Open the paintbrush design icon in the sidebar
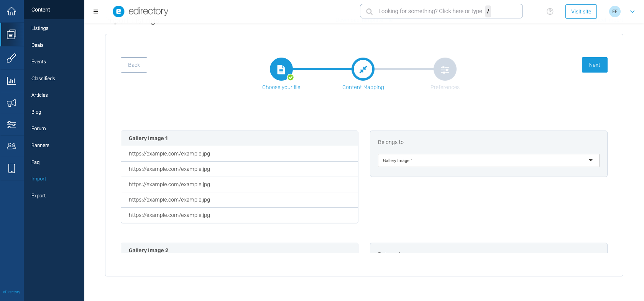The image size is (644, 301). pyautogui.click(x=11, y=58)
